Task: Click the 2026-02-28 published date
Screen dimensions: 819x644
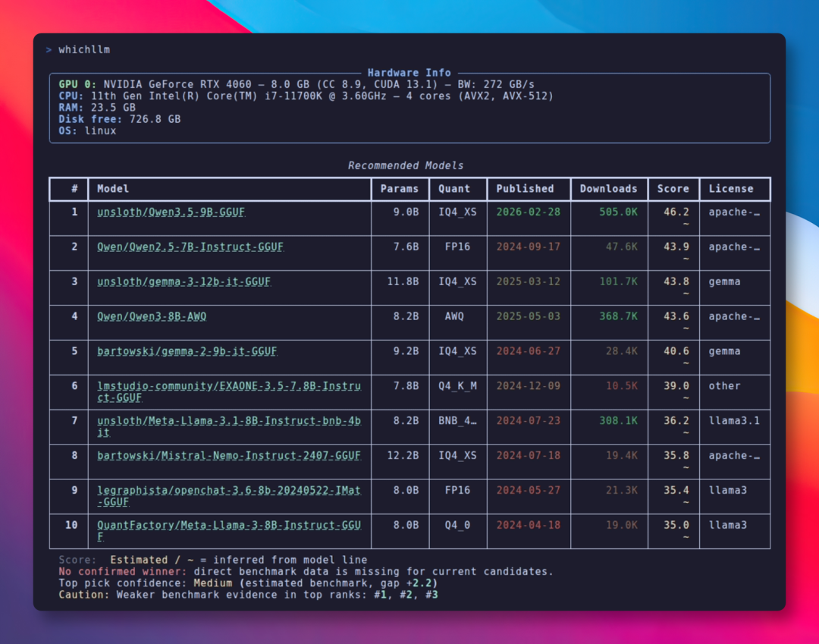Action: 528,212
